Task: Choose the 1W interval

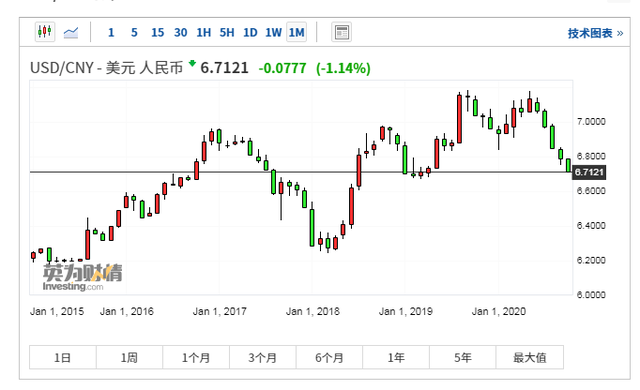Action: click(x=273, y=32)
